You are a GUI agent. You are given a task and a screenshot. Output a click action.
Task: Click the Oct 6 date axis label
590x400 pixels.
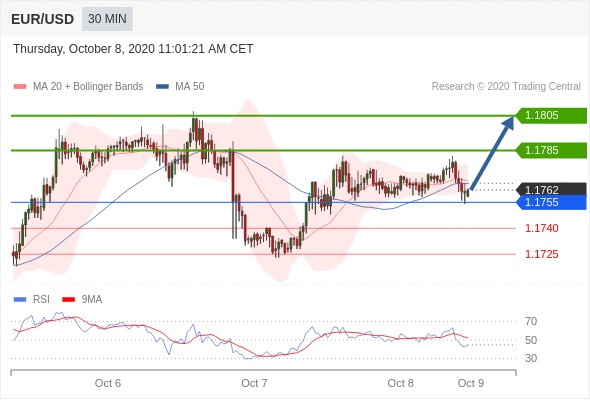(x=108, y=383)
